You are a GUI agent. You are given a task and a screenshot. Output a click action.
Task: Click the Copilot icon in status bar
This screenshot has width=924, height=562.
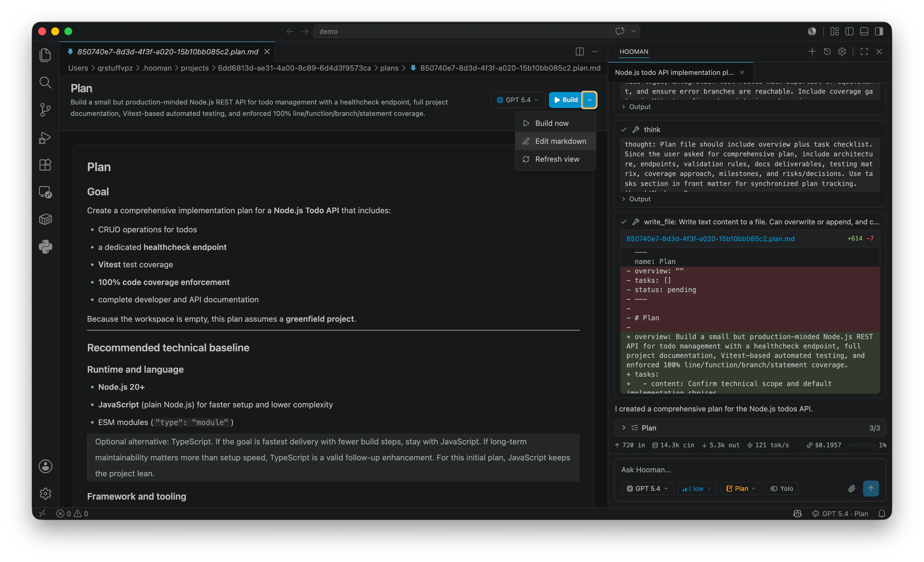click(798, 514)
